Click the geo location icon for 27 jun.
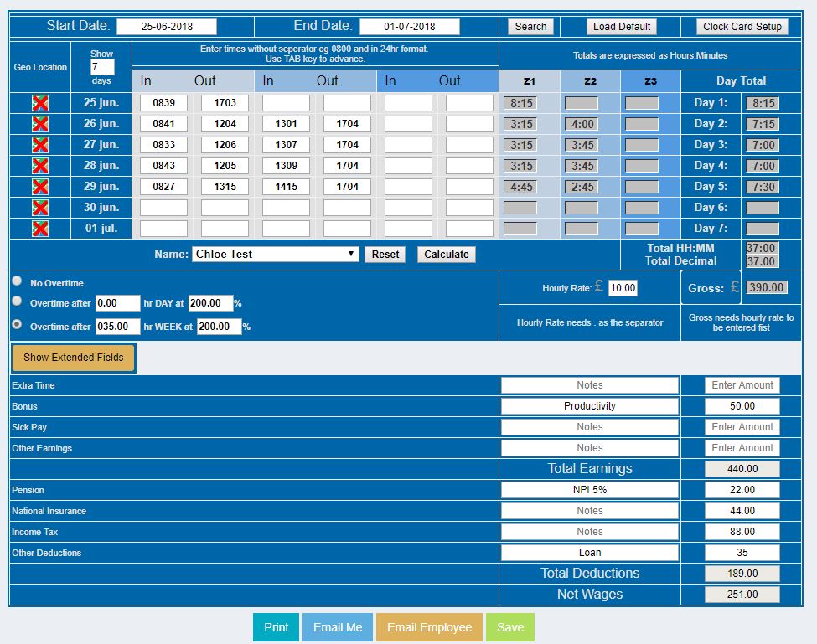 pos(39,145)
